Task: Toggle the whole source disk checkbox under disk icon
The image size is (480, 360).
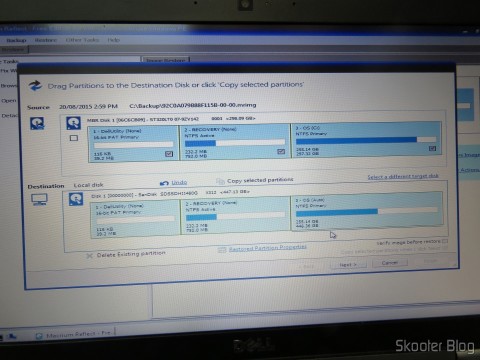Action: pos(74,138)
